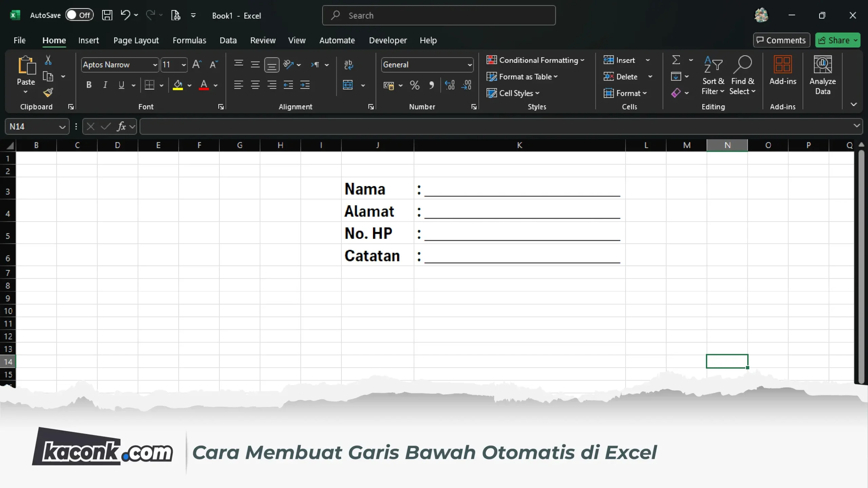Open the Aptos Narrow font dropdown
The width and height of the screenshot is (868, 488).
tap(155, 65)
